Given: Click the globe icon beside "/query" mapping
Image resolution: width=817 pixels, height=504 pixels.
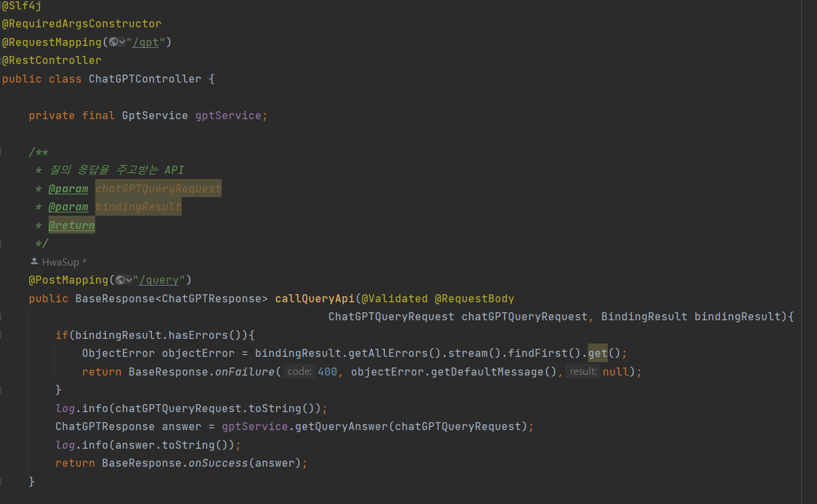Looking at the screenshot, I should point(120,280).
